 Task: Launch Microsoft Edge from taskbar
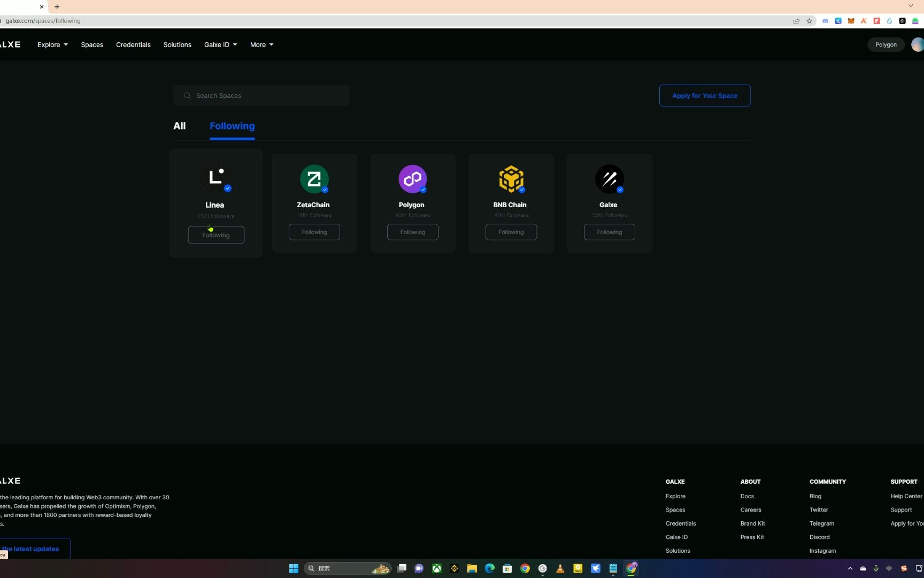(490, 568)
